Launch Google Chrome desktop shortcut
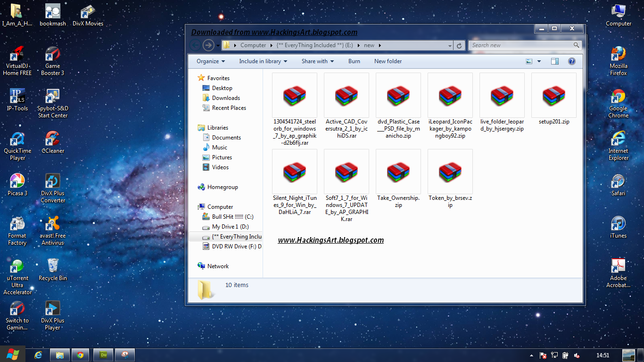The height and width of the screenshot is (362, 644). [x=618, y=104]
